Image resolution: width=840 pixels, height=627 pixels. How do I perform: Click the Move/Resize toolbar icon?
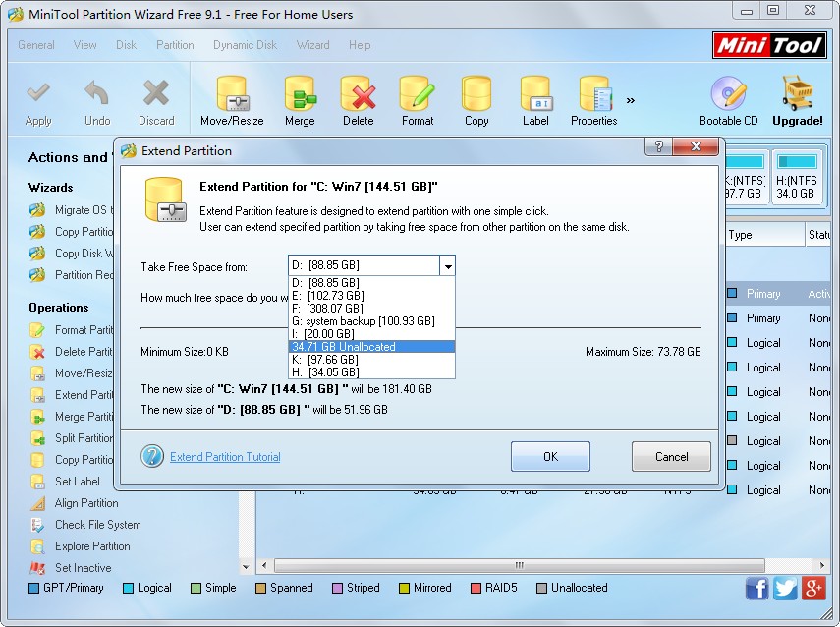pyautogui.click(x=232, y=100)
